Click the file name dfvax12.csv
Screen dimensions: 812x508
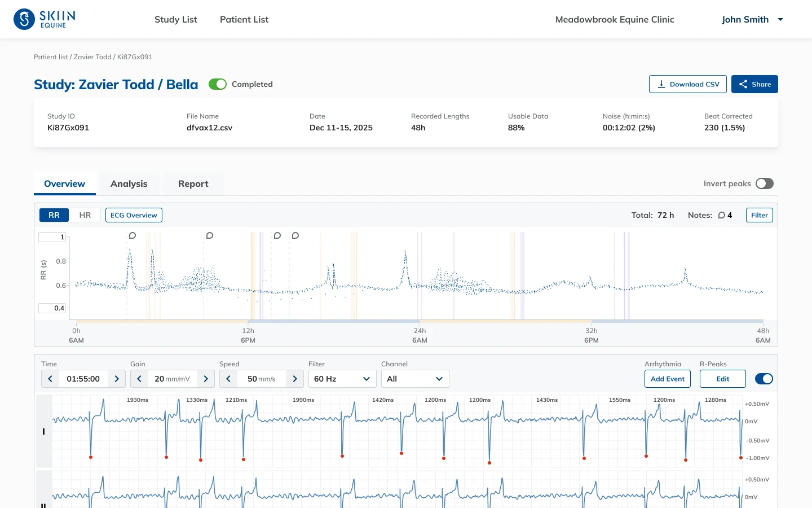click(x=209, y=128)
